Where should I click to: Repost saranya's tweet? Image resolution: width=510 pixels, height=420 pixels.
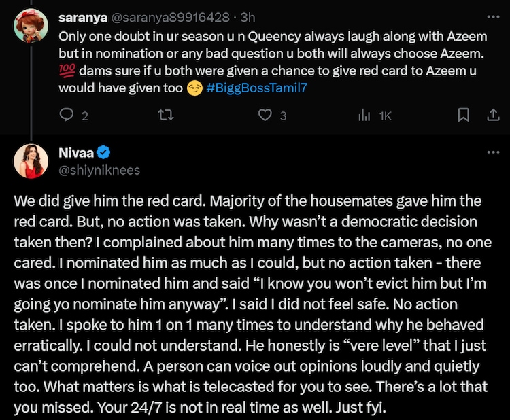click(164, 116)
